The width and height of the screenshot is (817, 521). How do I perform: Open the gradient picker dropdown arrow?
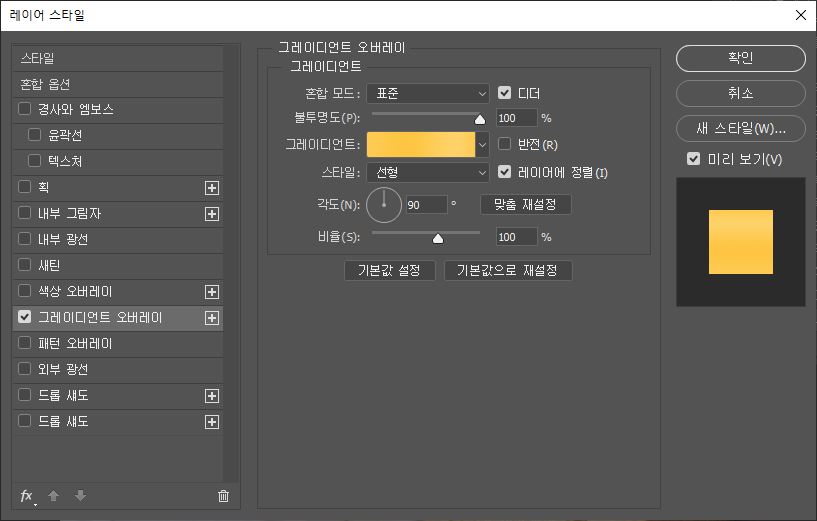pos(482,144)
